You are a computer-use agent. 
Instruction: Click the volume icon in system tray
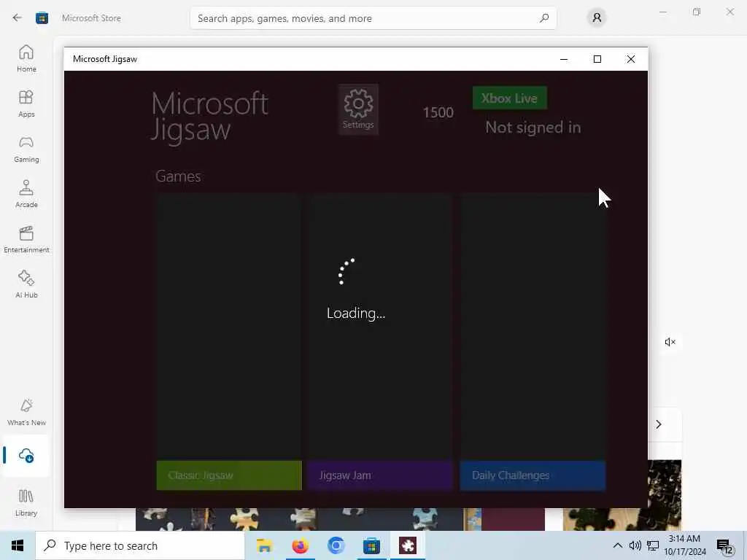click(635, 545)
